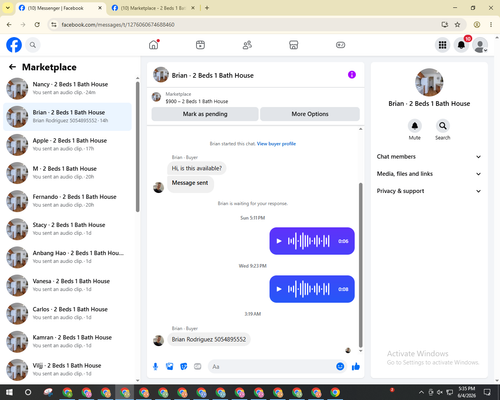Viewport: 500px width, 400px height.
Task: Play the 0:06 audio clip
Action: pyautogui.click(x=279, y=241)
